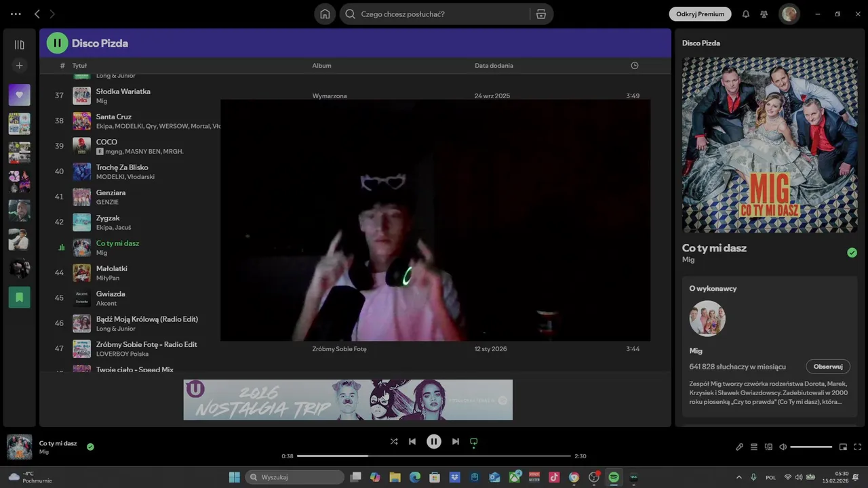The height and width of the screenshot is (488, 868).
Task: Seek in the song progress bar
Action: 434,456
